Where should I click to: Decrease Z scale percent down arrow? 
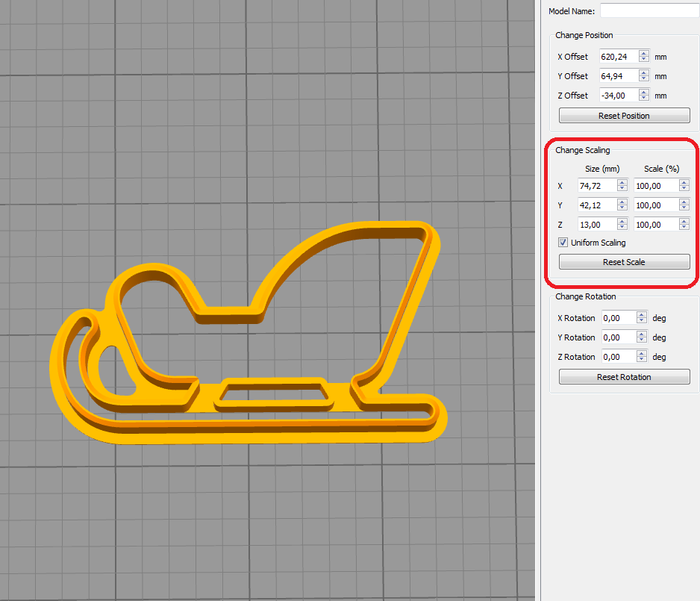pos(684,228)
